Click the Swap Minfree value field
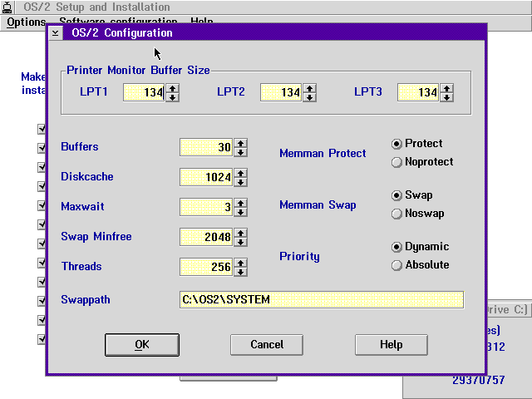 (206, 237)
